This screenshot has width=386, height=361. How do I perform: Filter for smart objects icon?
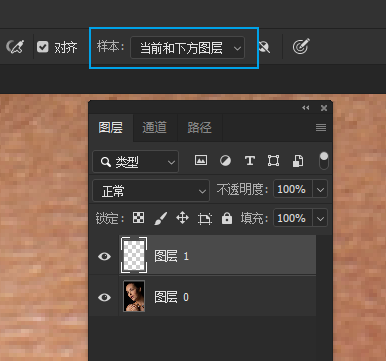point(298,161)
